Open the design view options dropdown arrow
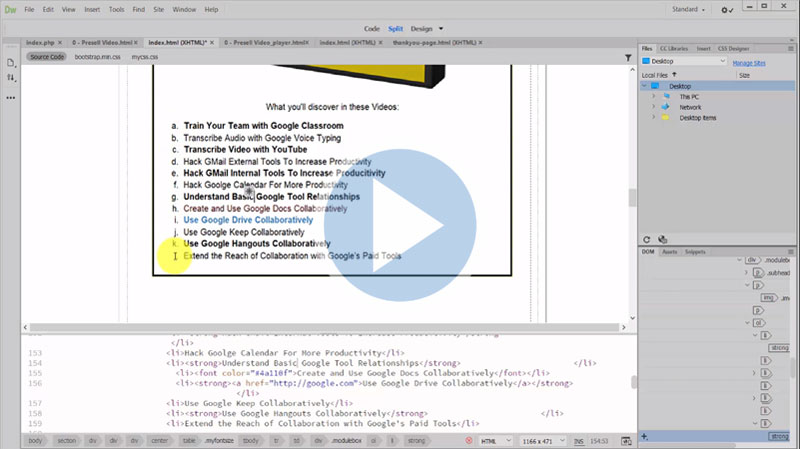The image size is (800, 449). coord(441,29)
